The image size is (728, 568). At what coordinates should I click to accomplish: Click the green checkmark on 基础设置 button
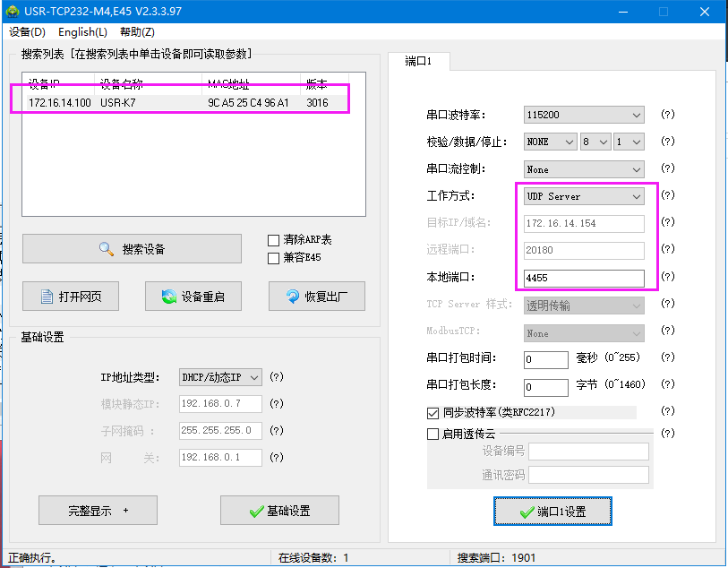[256, 511]
